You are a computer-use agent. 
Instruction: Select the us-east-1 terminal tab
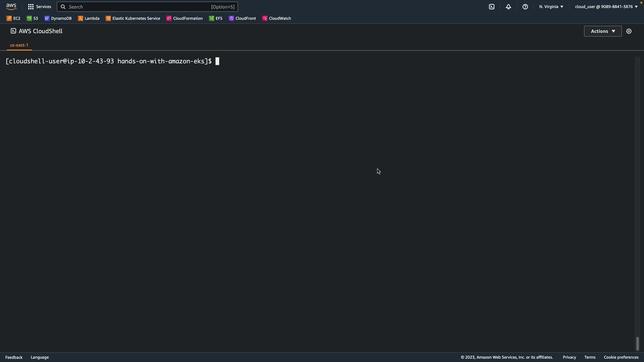19,45
